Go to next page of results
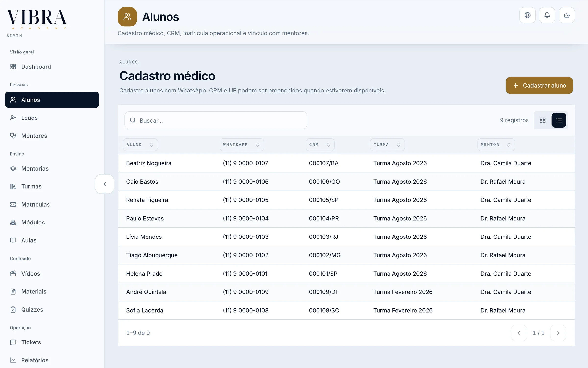Screen dimensions: 588x368 coord(558,333)
